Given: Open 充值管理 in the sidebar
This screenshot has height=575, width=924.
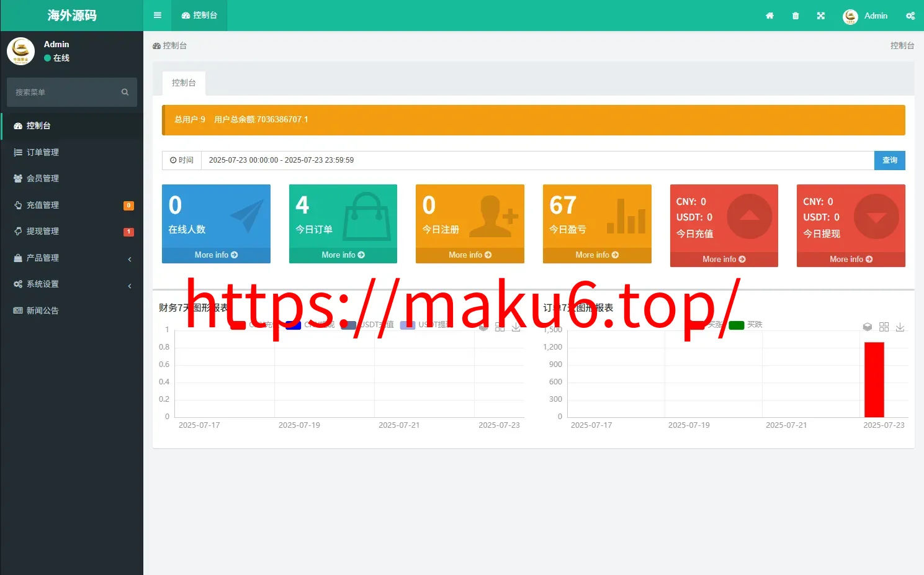Looking at the screenshot, I should pyautogui.click(x=72, y=205).
